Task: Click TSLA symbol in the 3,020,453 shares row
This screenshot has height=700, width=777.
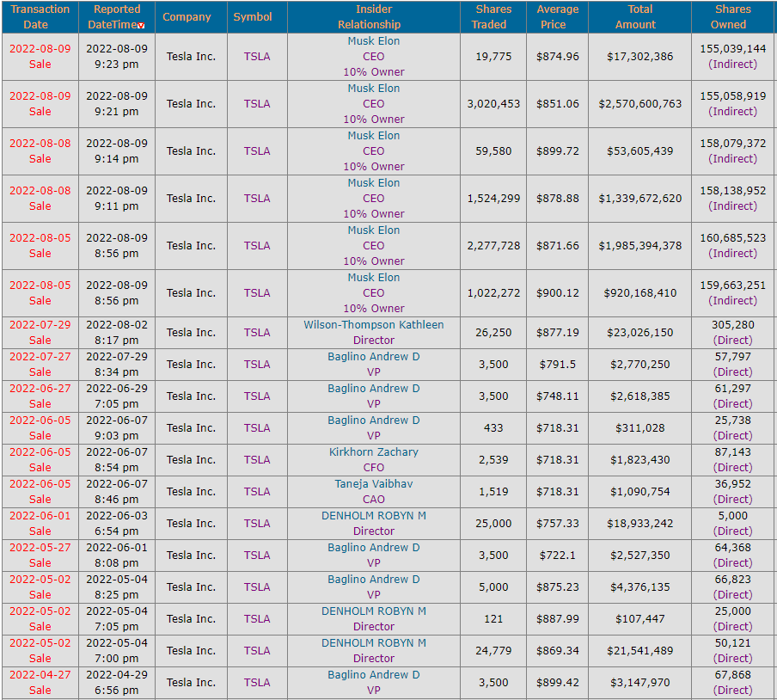Action: point(257,103)
